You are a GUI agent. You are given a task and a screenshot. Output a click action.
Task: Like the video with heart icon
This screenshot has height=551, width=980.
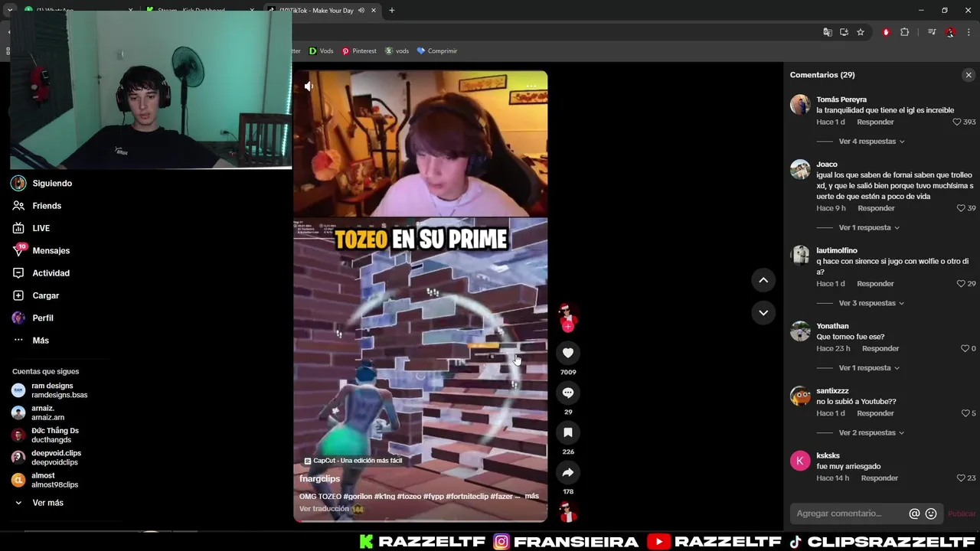568,353
